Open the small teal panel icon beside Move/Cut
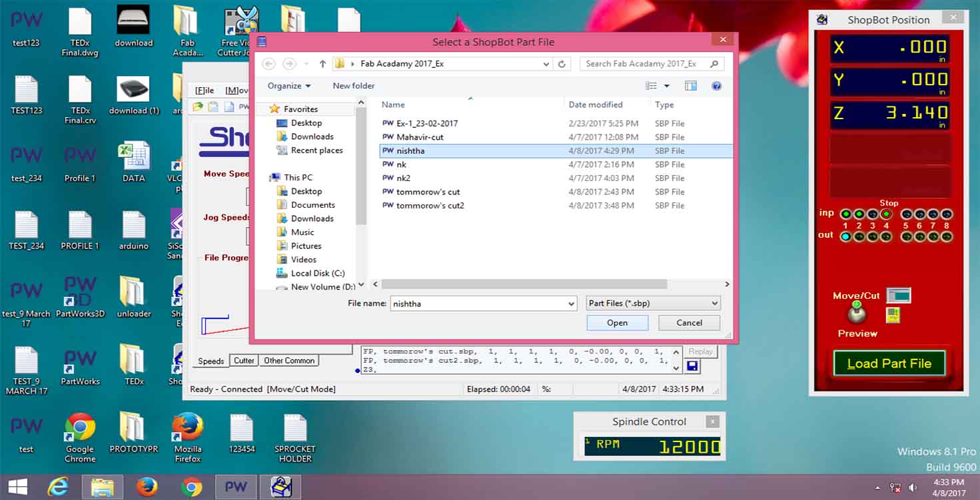Viewport: 980px width, 500px height. pyautogui.click(x=899, y=295)
